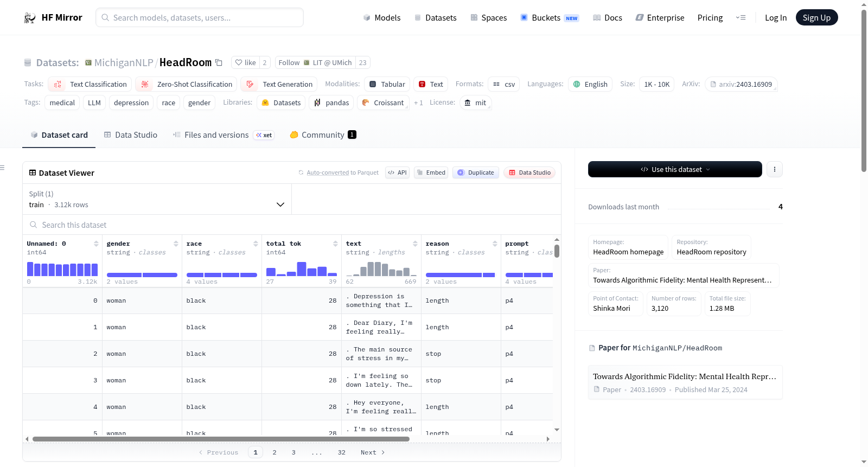Follow LIT @ UMich organization
The image size is (868, 467).
tap(315, 62)
